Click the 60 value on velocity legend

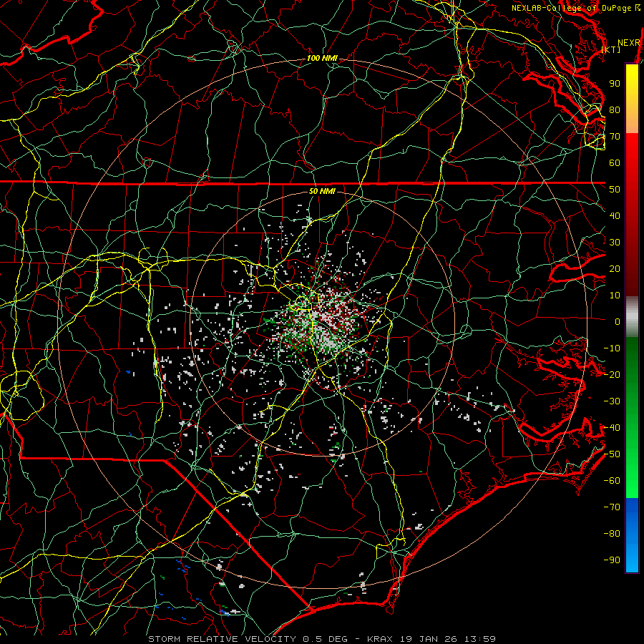point(615,162)
